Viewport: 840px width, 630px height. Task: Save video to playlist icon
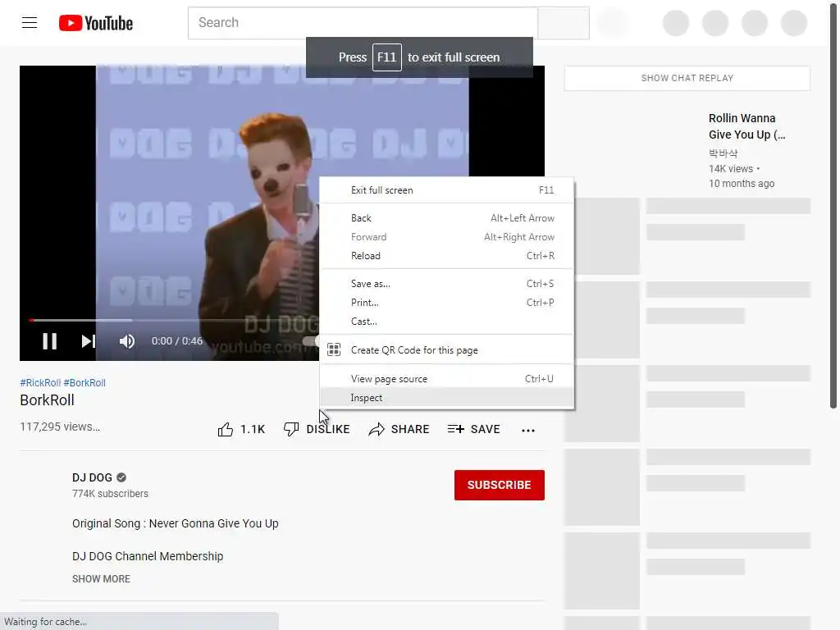click(x=456, y=429)
